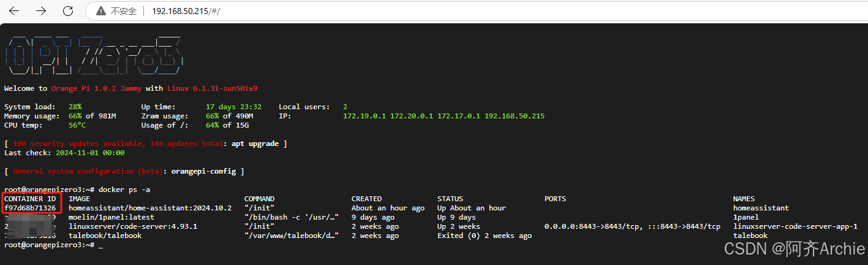Click status Up 9 days
Image resolution: width=868 pixels, height=265 pixels.
click(x=456, y=217)
